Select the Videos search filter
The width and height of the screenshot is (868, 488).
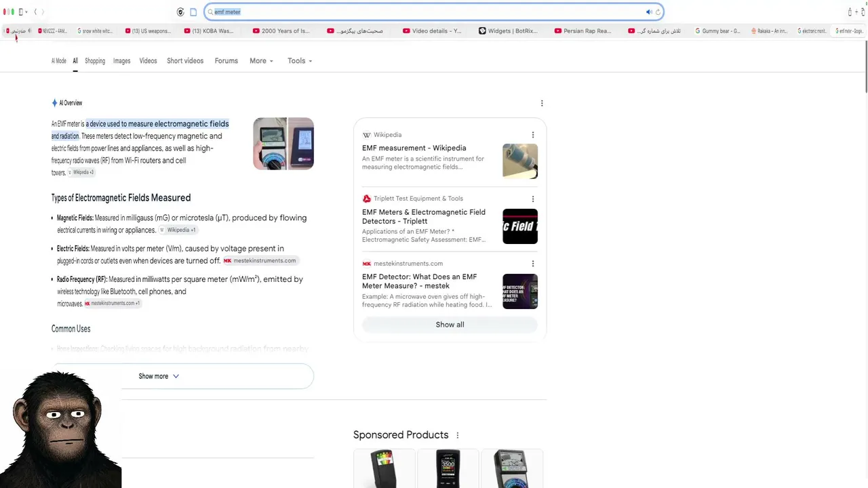coord(148,61)
